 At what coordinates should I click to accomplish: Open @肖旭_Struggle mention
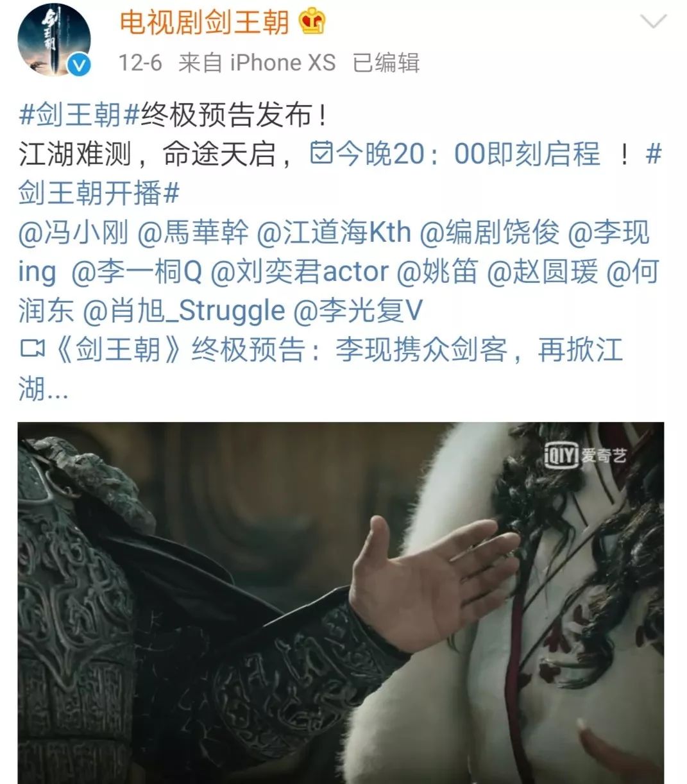pyautogui.click(x=183, y=311)
